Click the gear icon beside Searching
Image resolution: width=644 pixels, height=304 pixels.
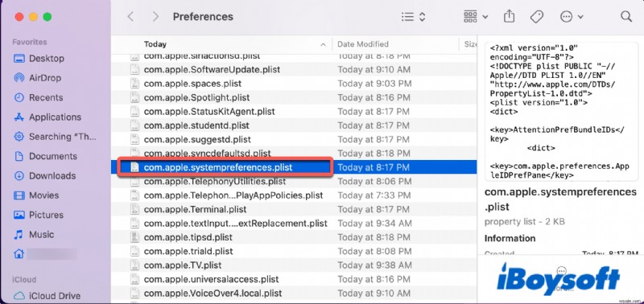click(x=19, y=137)
